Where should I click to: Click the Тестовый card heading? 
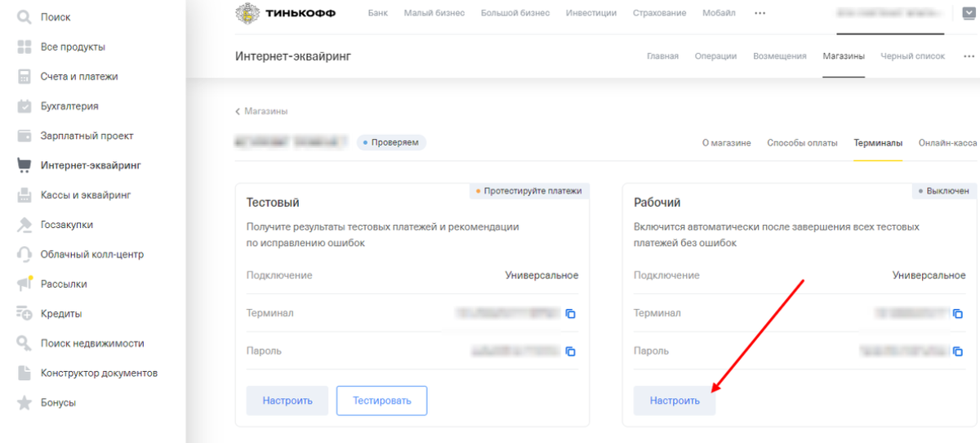[273, 202]
